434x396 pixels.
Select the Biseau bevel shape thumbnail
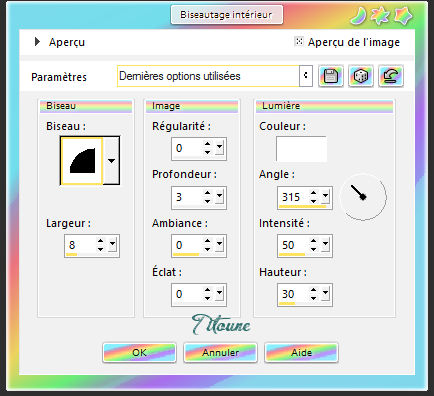(x=82, y=161)
